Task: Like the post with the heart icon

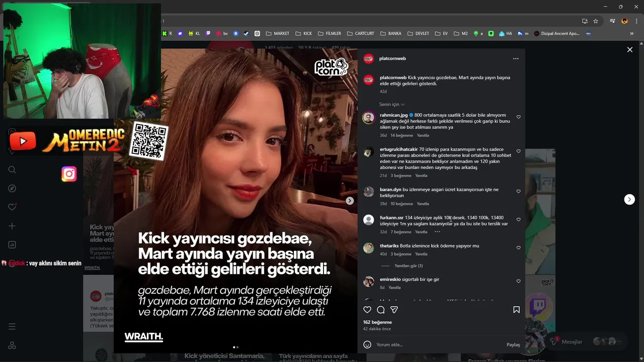Action: point(367,310)
